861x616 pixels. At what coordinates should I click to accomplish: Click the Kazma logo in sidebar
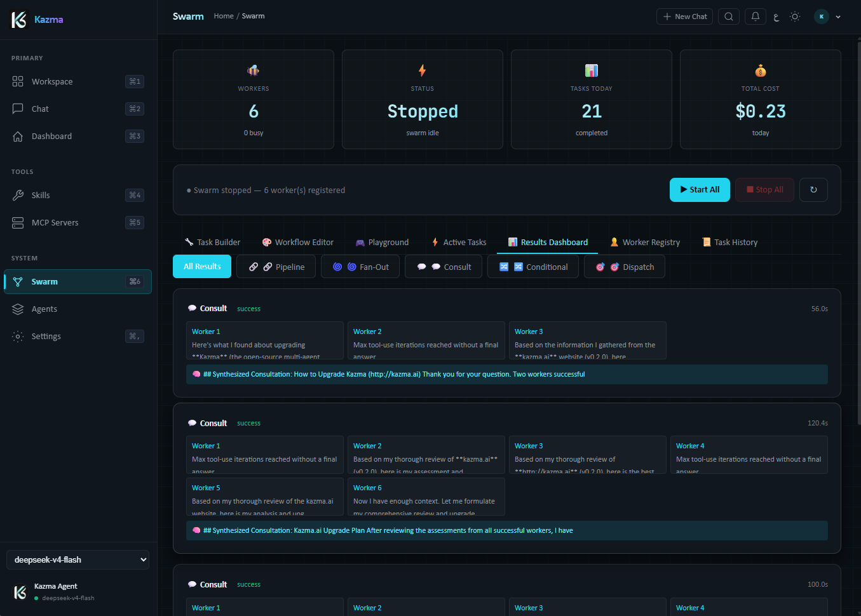[19, 20]
